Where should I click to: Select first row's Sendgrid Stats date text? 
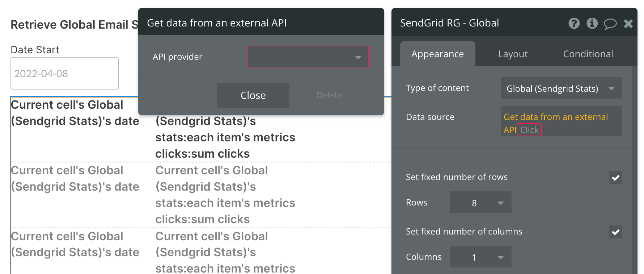coord(75,113)
